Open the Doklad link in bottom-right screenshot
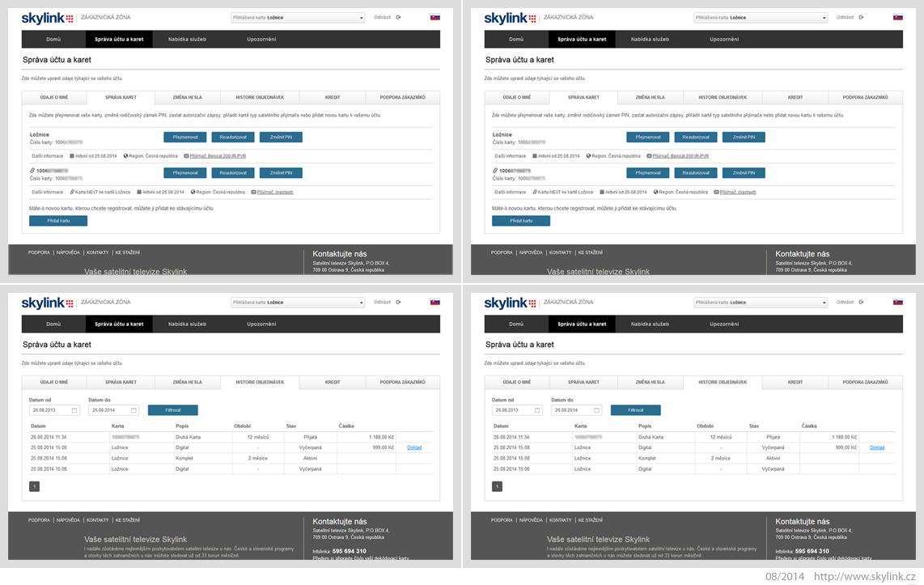The width and height of the screenshot is (924, 585). click(x=877, y=447)
